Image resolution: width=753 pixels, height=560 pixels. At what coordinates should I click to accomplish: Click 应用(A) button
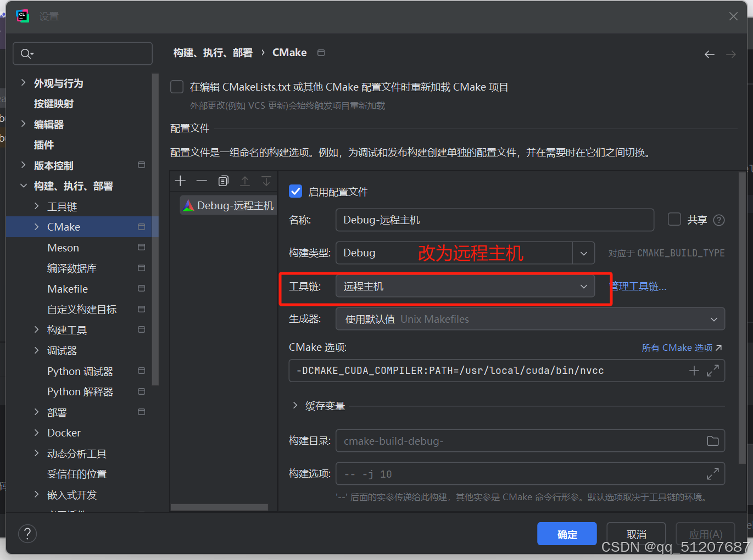point(705,534)
